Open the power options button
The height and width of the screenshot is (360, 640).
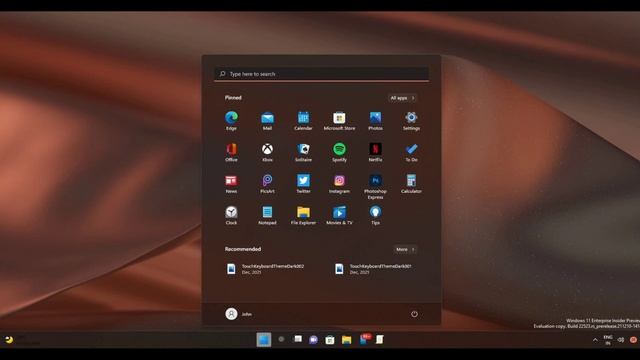pyautogui.click(x=414, y=314)
